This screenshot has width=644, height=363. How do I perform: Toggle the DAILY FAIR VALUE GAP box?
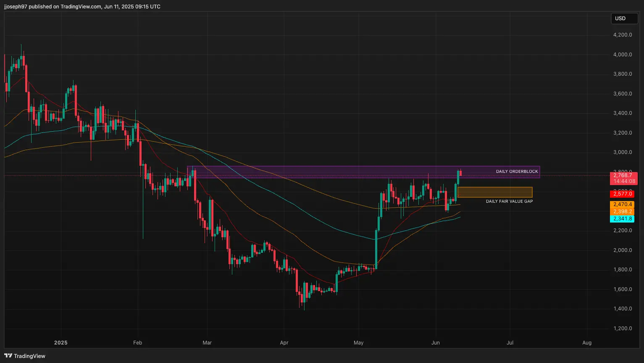[x=496, y=192]
